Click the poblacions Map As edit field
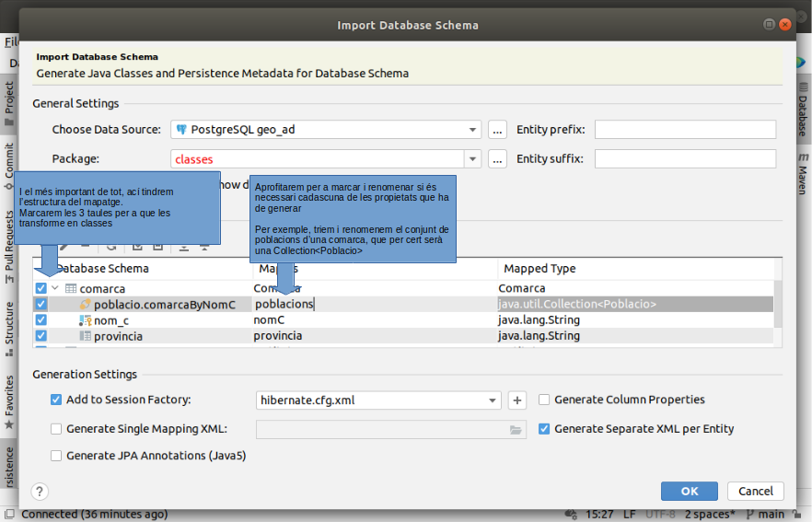Viewport: 812px width, 522px height. [x=375, y=304]
